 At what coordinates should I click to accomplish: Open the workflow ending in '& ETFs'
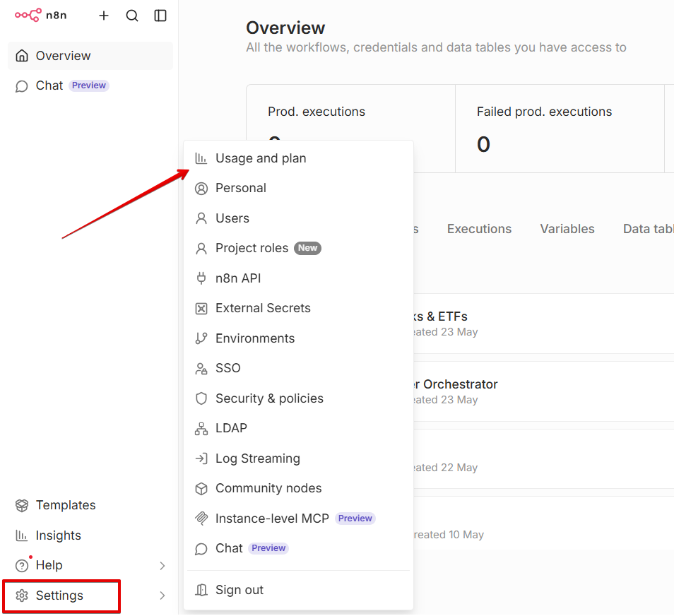pos(544,324)
